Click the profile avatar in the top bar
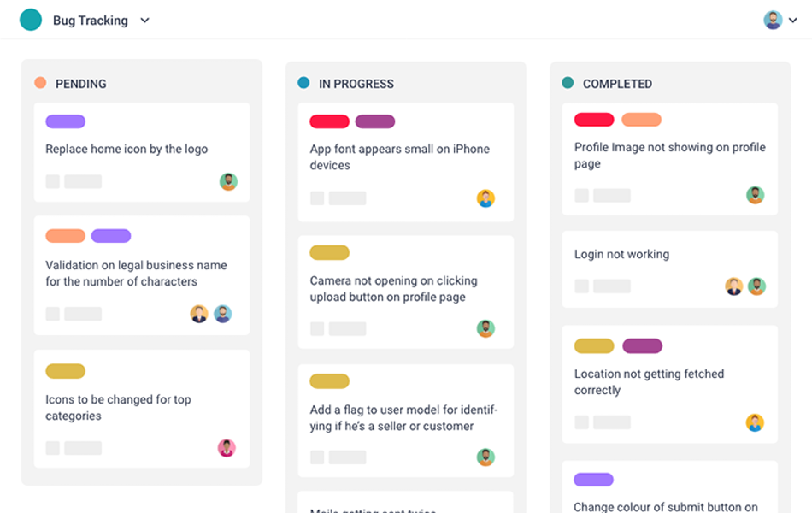The image size is (812, 513). click(772, 19)
